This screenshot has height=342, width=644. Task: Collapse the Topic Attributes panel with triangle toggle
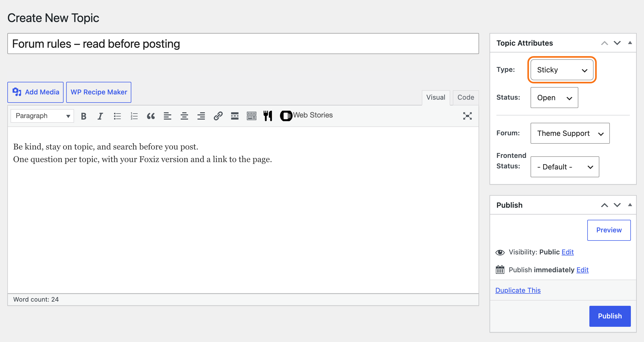click(x=630, y=43)
